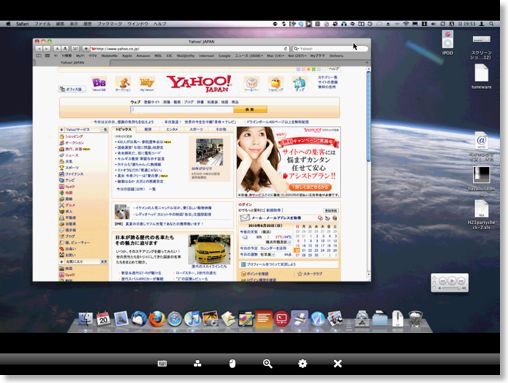Expand the Safari search field magnifier dropdown

tap(296, 49)
